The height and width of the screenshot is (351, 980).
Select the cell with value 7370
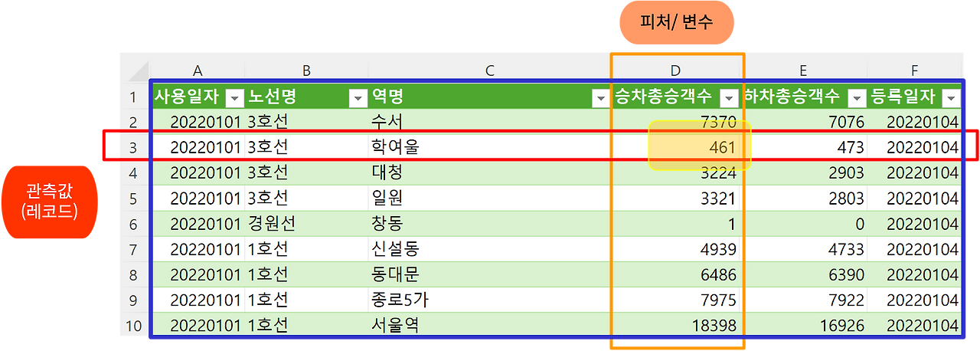point(676,122)
